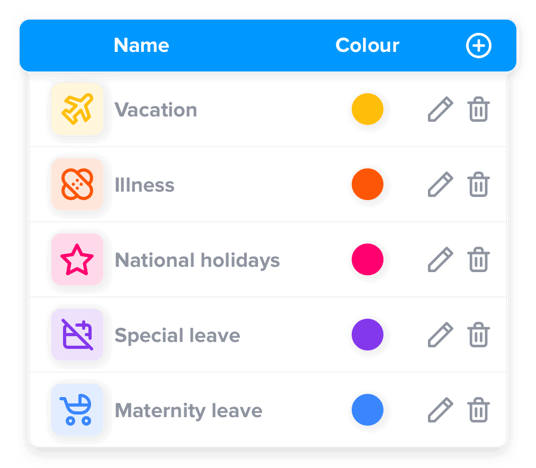Remove Maternity leave with trash icon
The width and height of the screenshot is (536, 468).
(478, 410)
